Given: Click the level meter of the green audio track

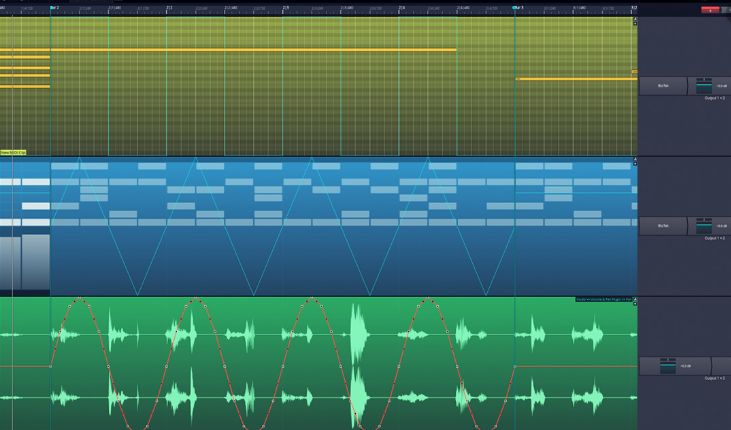Looking at the screenshot, I should [x=668, y=367].
